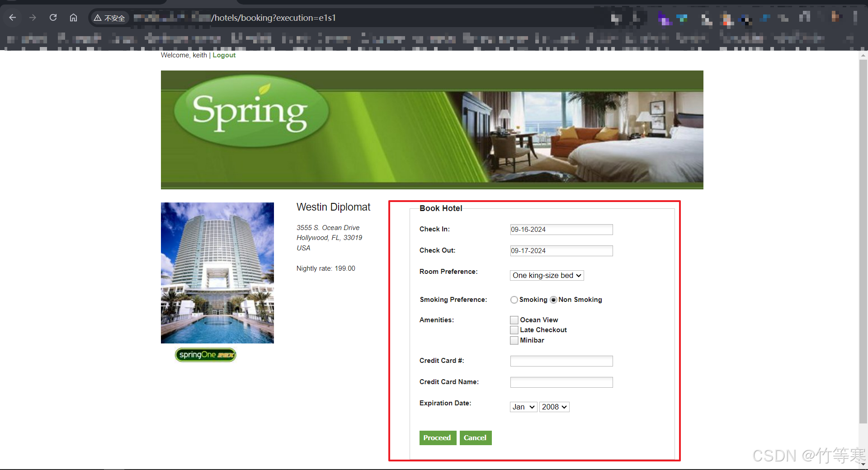The height and width of the screenshot is (470, 868).
Task: Click the browser forward arrow
Action: [33, 18]
